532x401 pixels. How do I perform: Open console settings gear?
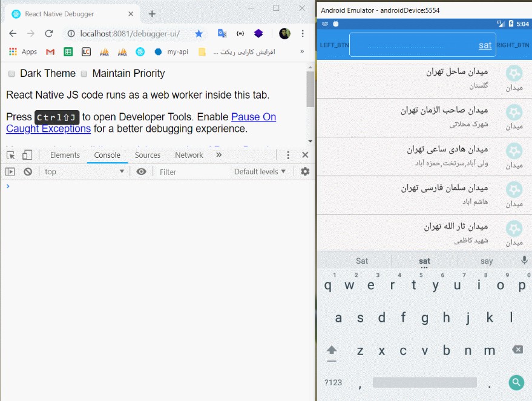[305, 172]
